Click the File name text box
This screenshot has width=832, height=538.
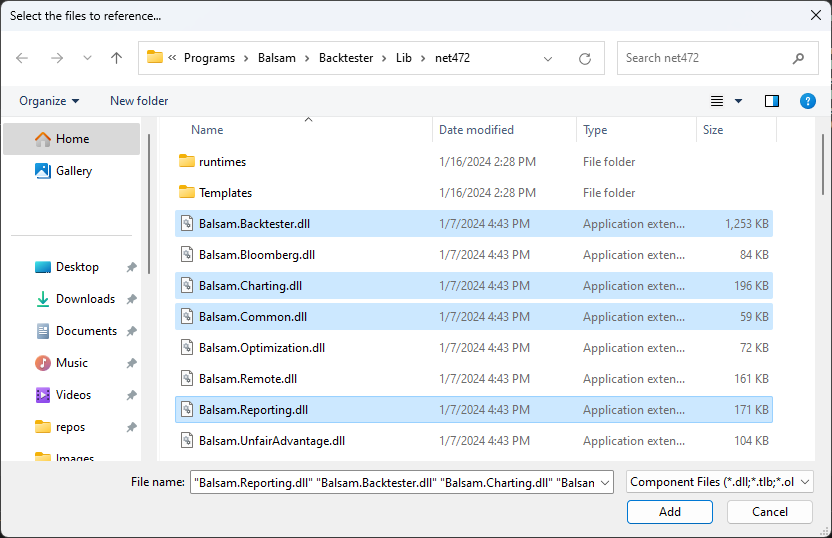point(394,482)
